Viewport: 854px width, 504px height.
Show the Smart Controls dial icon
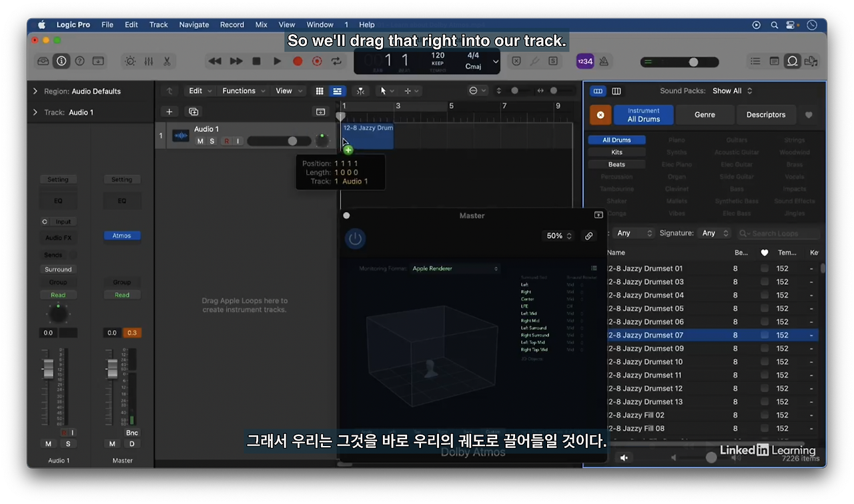130,61
